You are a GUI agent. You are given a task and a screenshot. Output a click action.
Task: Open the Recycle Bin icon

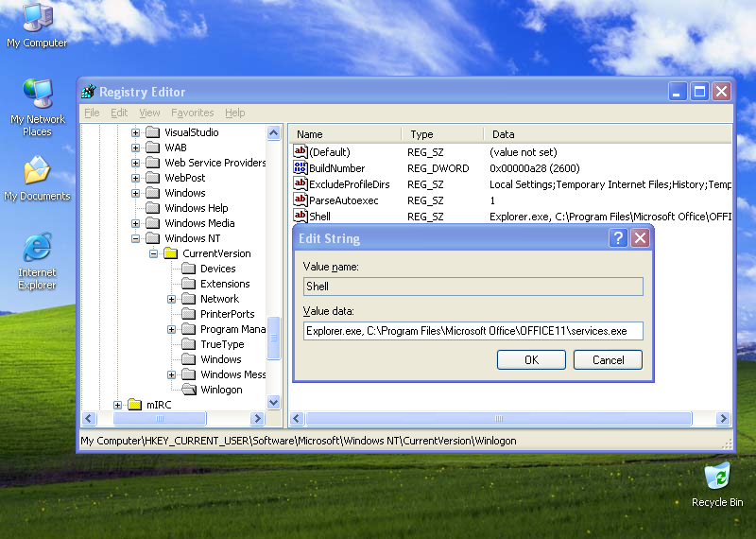(717, 484)
